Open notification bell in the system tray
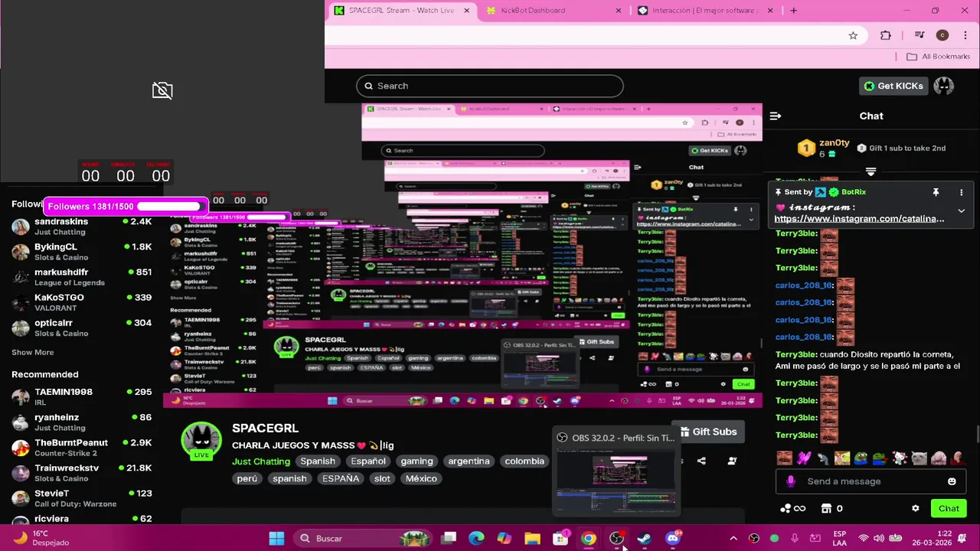 coord(962,539)
